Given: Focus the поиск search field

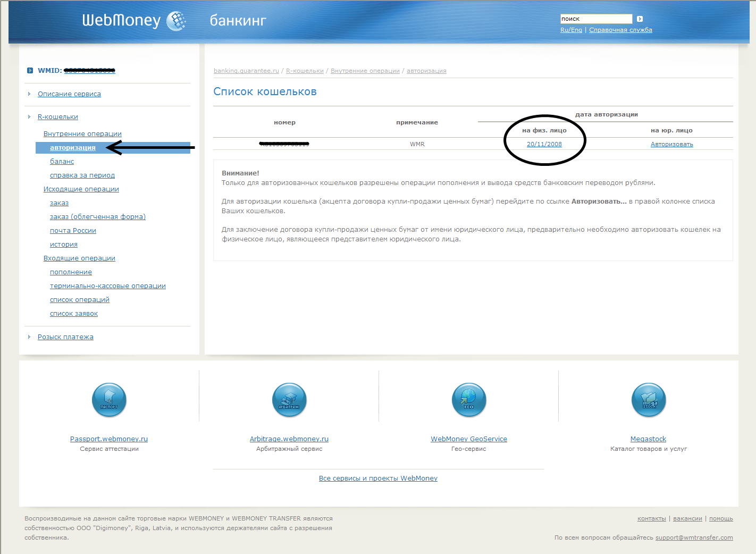Looking at the screenshot, I should (x=596, y=19).
